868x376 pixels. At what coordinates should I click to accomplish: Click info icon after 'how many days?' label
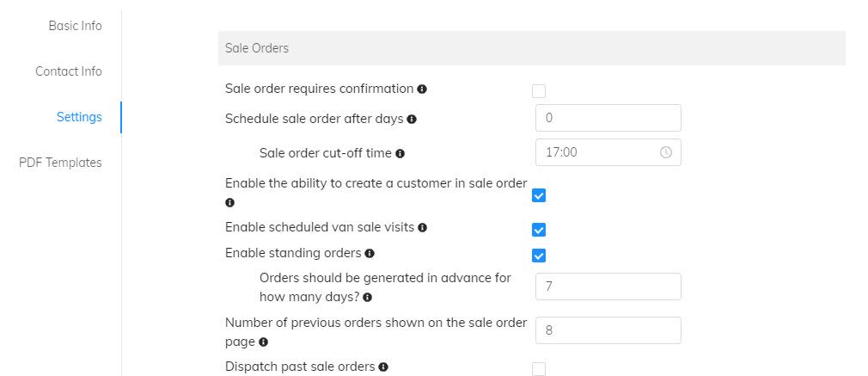[367, 298]
